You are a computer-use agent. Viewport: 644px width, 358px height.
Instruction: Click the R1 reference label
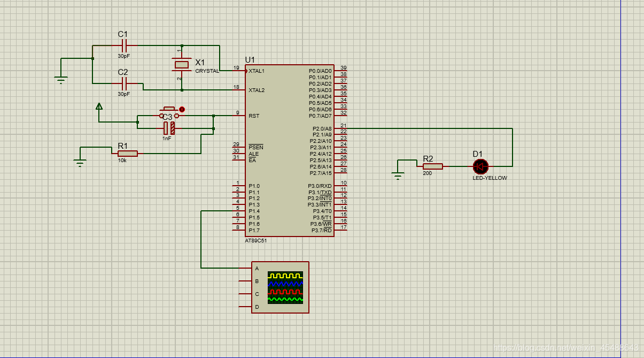click(123, 146)
